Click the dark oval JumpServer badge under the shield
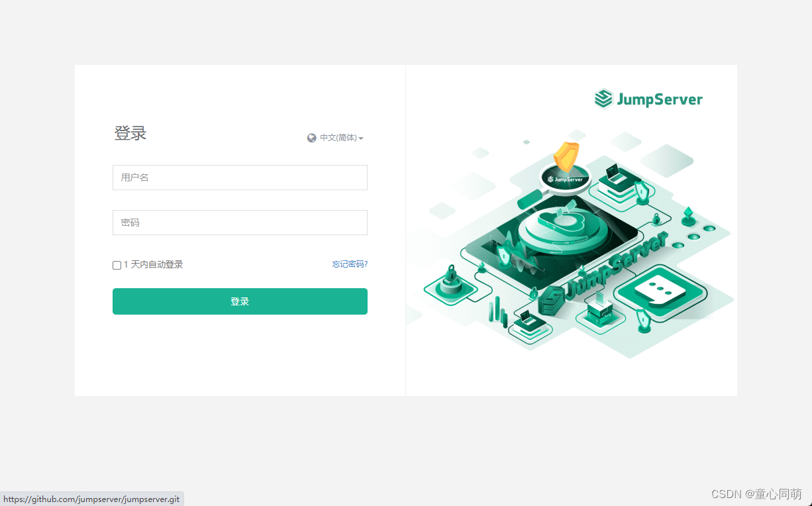This screenshot has height=506, width=812. tap(565, 178)
